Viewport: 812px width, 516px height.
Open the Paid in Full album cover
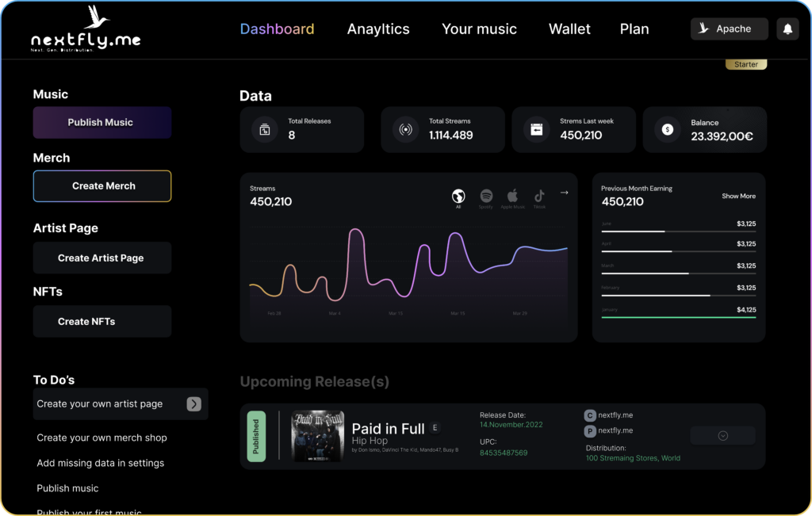317,436
